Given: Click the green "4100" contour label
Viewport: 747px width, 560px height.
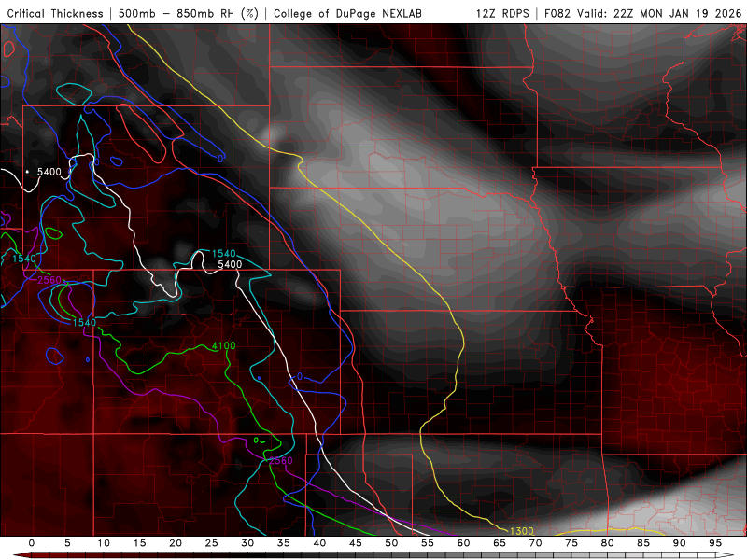Looking at the screenshot, I should pos(223,345).
